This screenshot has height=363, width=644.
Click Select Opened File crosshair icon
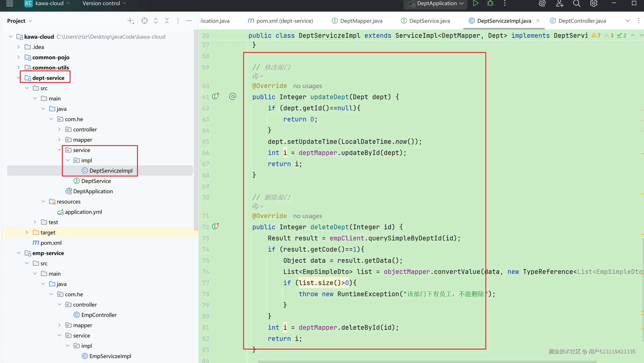(144, 21)
